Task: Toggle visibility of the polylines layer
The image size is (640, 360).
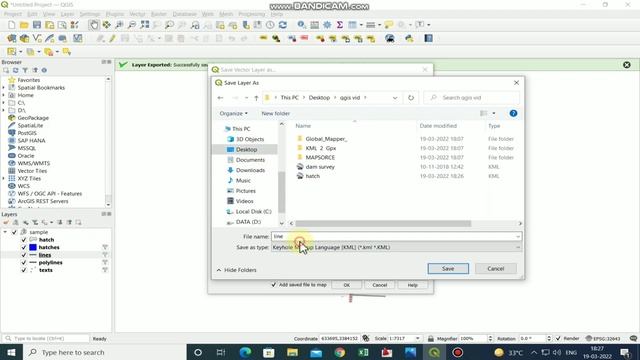Action: click(24, 262)
